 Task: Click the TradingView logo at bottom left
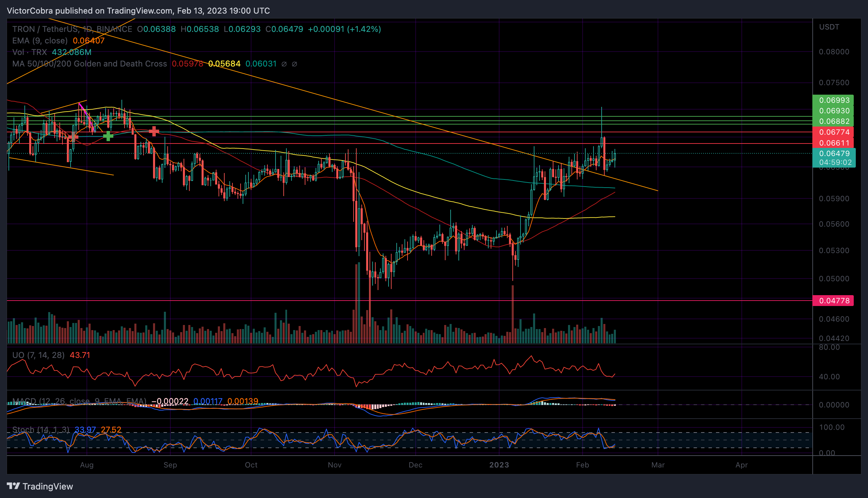click(40, 486)
